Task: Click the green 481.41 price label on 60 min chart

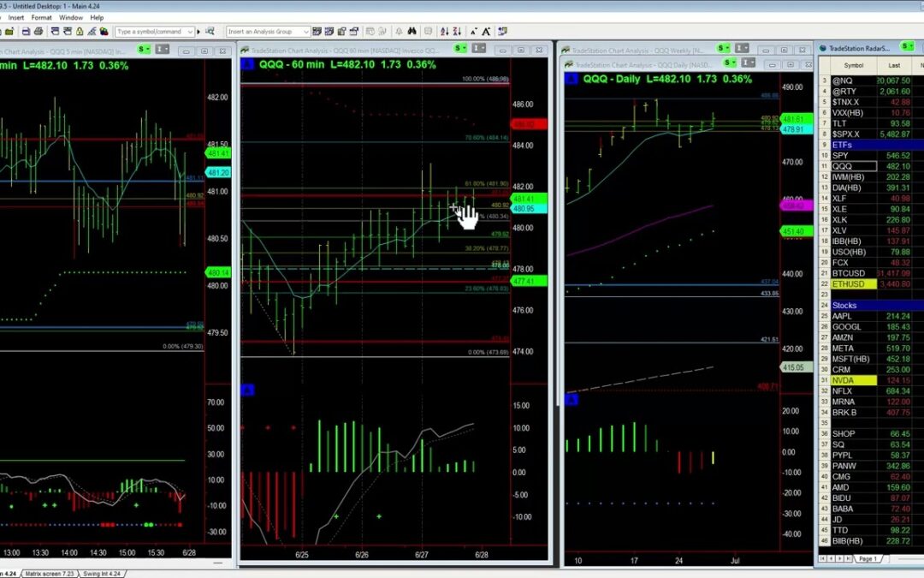Action: pos(524,199)
